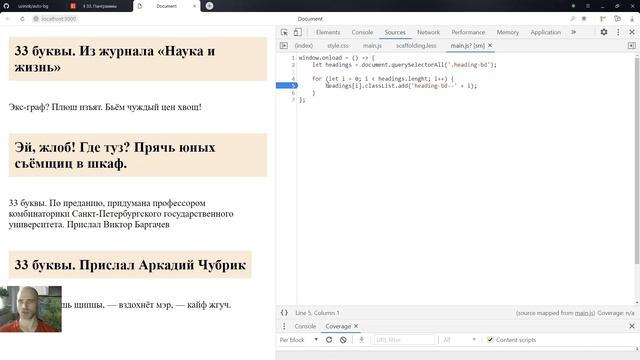The height and width of the screenshot is (360, 640).
Task: Show the Sources navigator pane
Action: click(284, 46)
